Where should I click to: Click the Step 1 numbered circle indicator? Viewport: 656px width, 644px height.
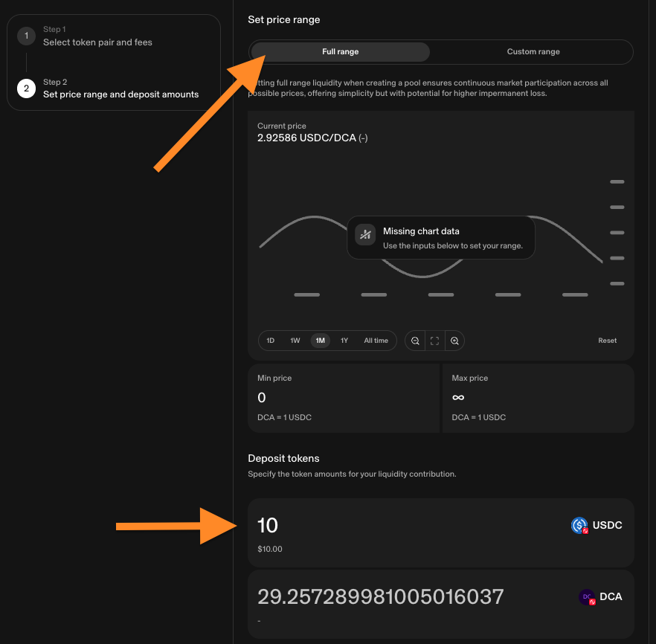coord(25,36)
